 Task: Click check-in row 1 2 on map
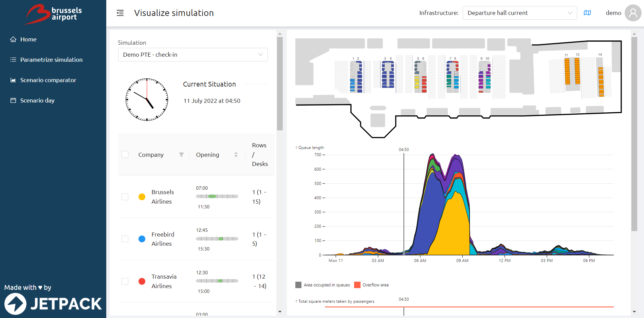pos(356,77)
